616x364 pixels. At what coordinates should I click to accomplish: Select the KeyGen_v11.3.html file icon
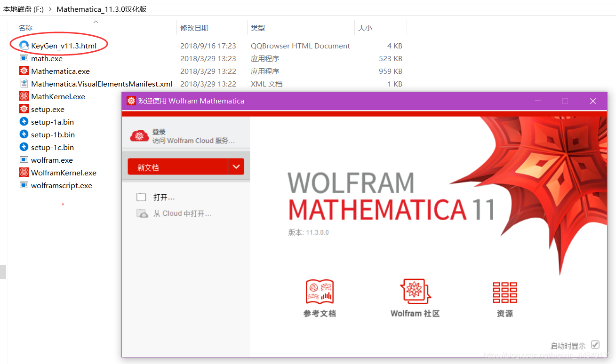coord(24,46)
